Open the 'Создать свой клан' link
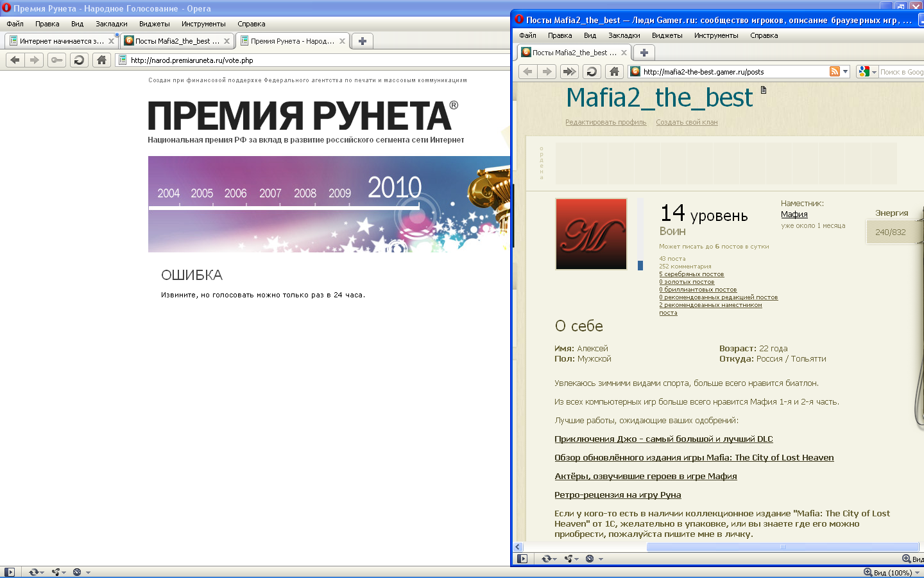This screenshot has height=578, width=924. (687, 122)
